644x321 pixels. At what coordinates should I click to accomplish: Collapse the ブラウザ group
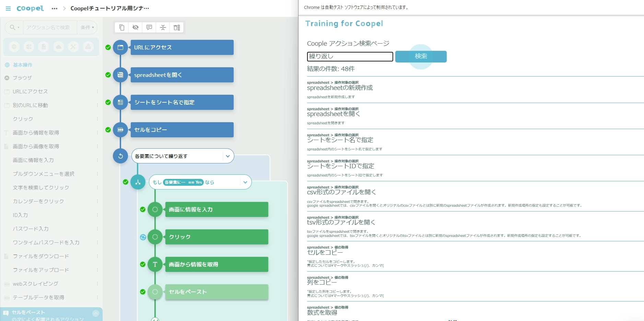pyautogui.click(x=7, y=78)
